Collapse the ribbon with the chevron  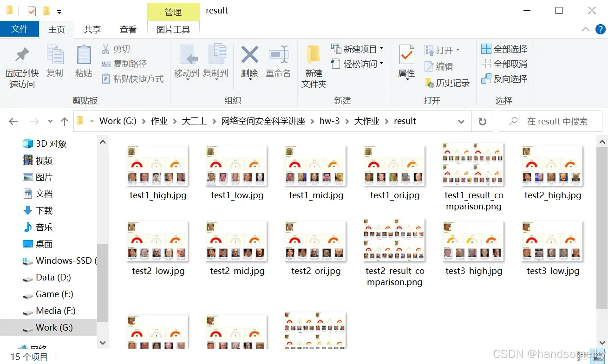click(586, 29)
